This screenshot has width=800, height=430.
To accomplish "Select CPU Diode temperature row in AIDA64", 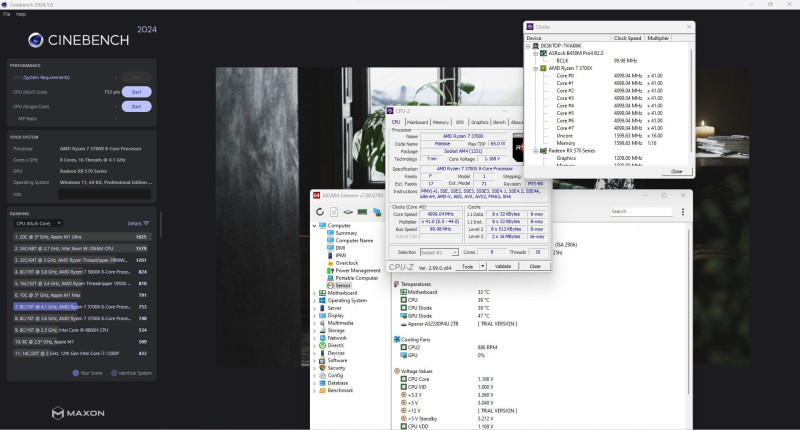I will (x=445, y=308).
